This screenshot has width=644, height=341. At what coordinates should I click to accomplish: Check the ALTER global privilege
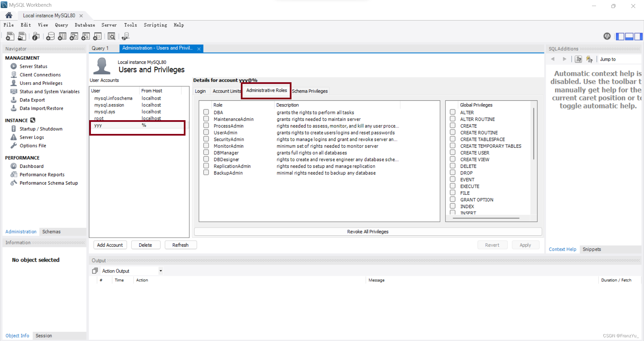(453, 112)
